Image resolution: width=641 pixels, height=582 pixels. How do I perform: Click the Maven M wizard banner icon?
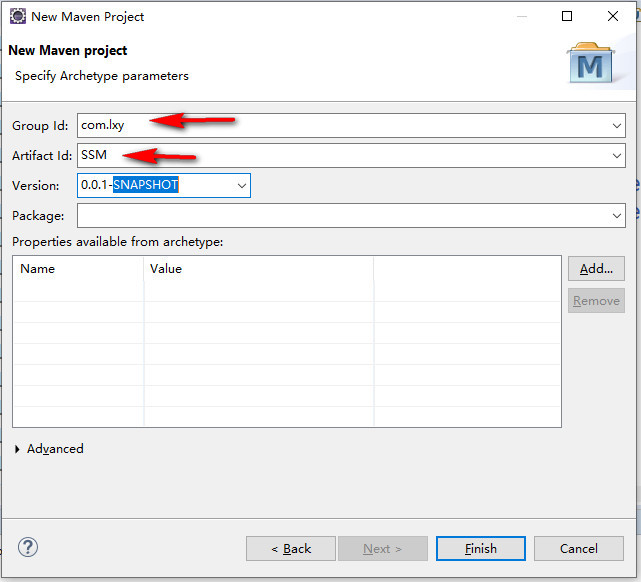(x=591, y=63)
